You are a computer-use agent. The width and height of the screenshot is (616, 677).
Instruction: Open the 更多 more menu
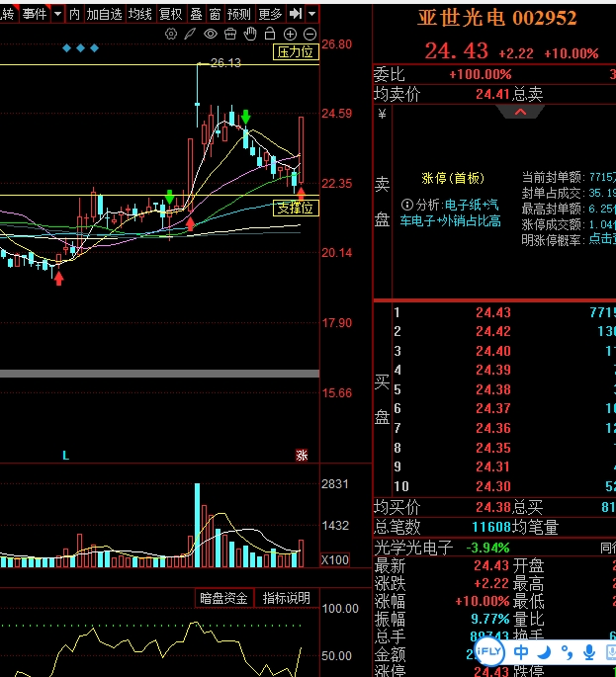pos(270,14)
